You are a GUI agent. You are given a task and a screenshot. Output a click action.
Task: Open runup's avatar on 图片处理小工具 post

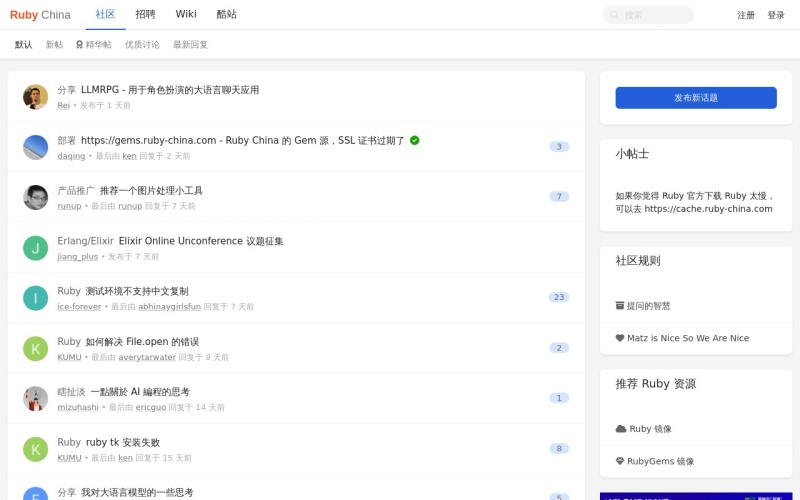pos(35,197)
